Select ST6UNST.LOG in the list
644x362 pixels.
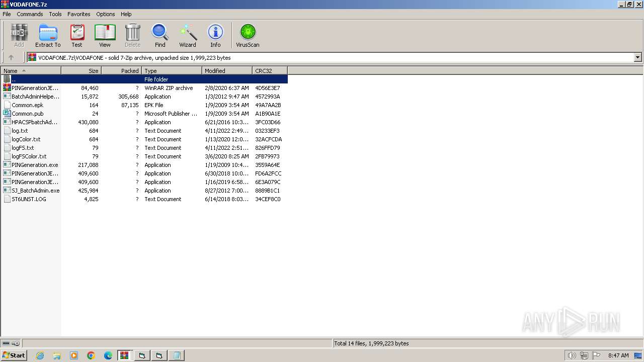[144, 199]
